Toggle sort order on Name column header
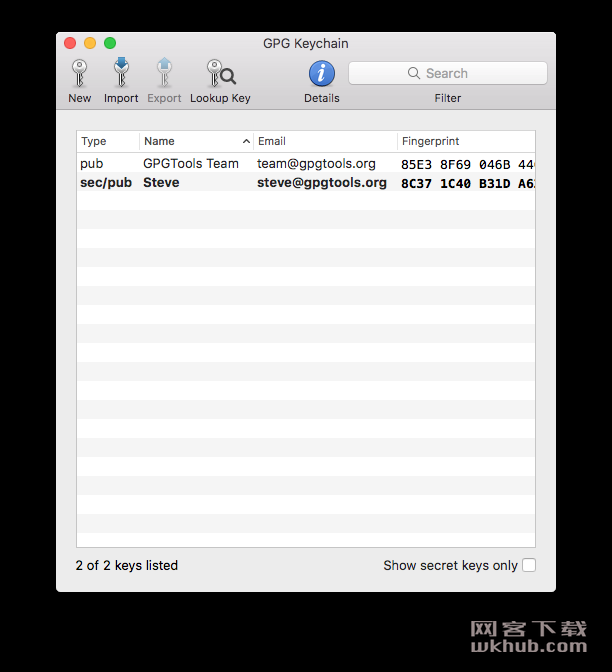The height and width of the screenshot is (672, 612). [197, 141]
